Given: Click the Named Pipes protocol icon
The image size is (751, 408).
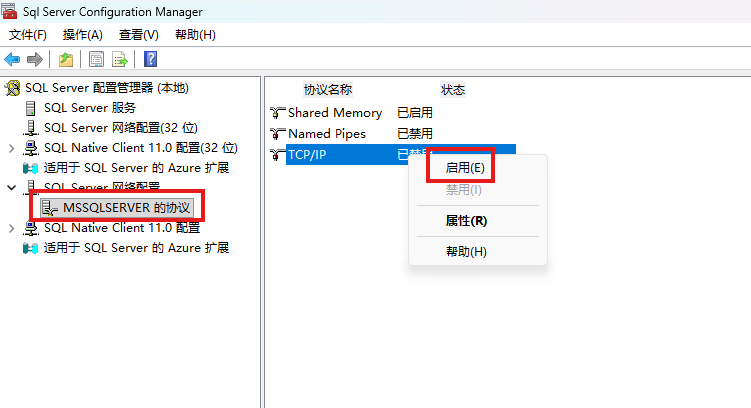Looking at the screenshot, I should click(x=278, y=134).
